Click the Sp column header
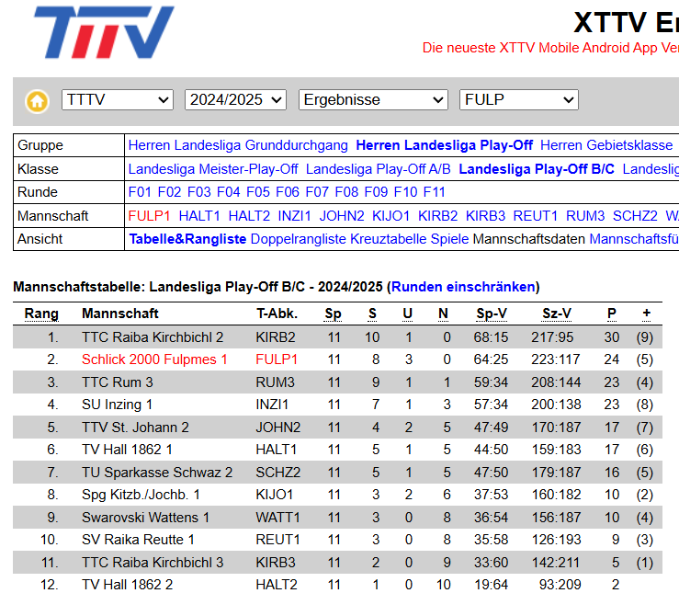 [333, 314]
